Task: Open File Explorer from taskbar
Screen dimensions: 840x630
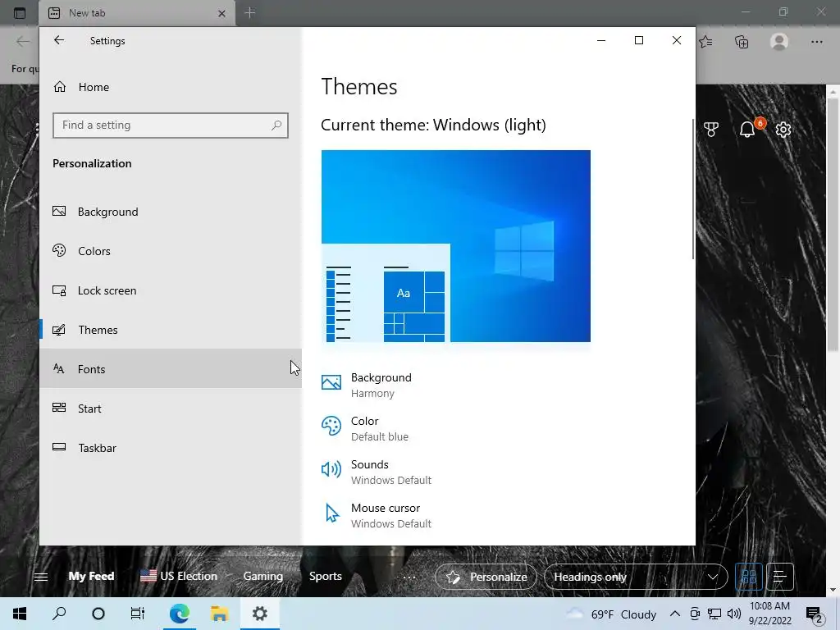Action: pyautogui.click(x=219, y=614)
